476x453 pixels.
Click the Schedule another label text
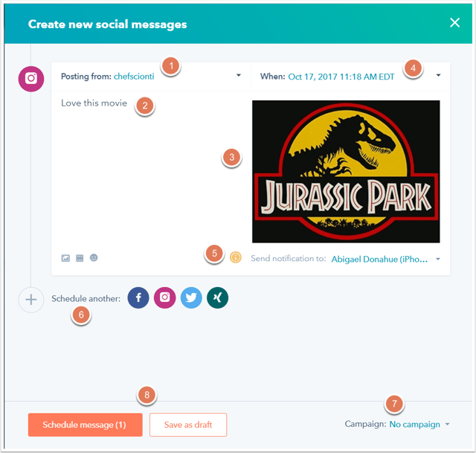pos(86,298)
